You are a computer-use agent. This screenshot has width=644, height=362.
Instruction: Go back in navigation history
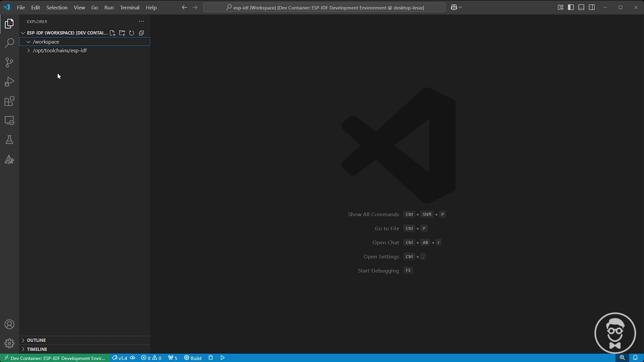184,7
